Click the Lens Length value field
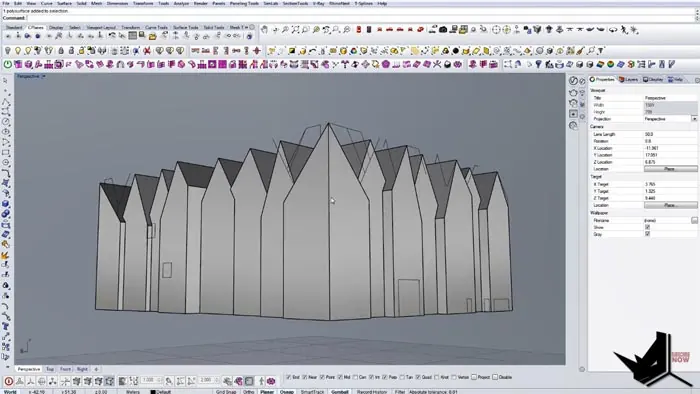This screenshot has height=394, width=700. point(670,134)
